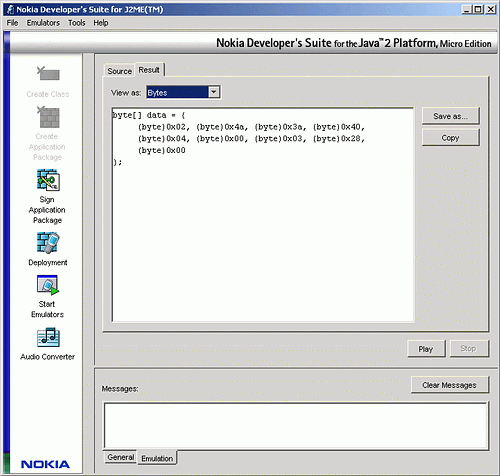The height and width of the screenshot is (476, 500).
Task: Select the Emulation messages tab
Action: 157,458
